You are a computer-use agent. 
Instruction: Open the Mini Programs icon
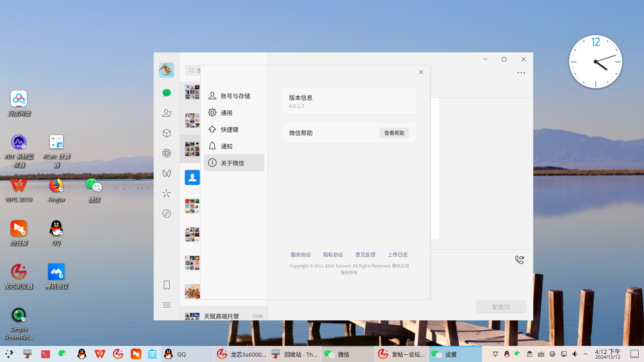tap(167, 214)
